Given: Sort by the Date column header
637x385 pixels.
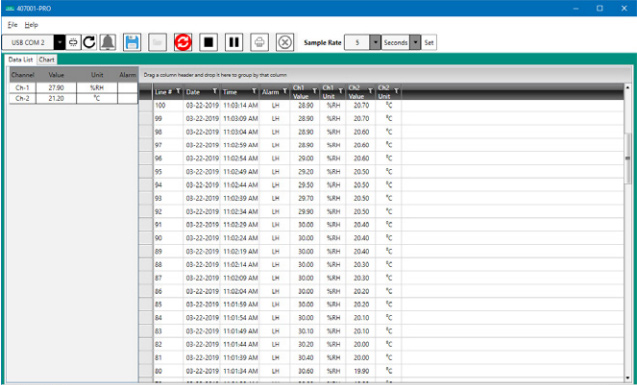Looking at the screenshot, I should (193, 92).
